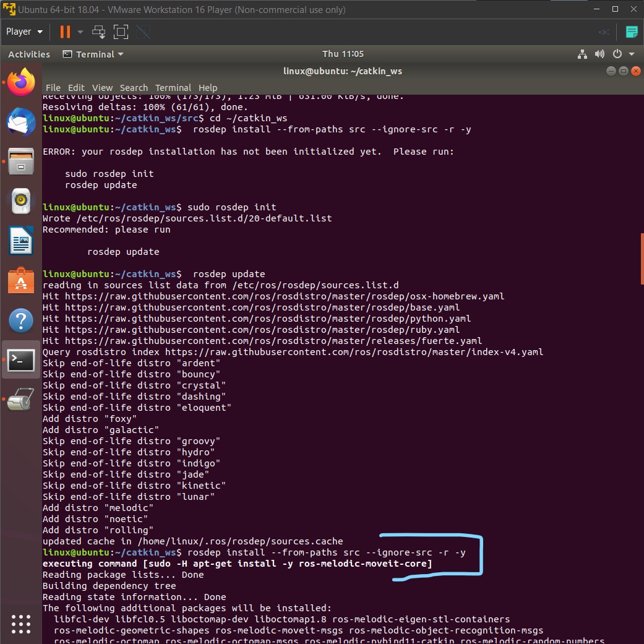
Task: Enter full screen mode in VMware
Action: click(120, 32)
